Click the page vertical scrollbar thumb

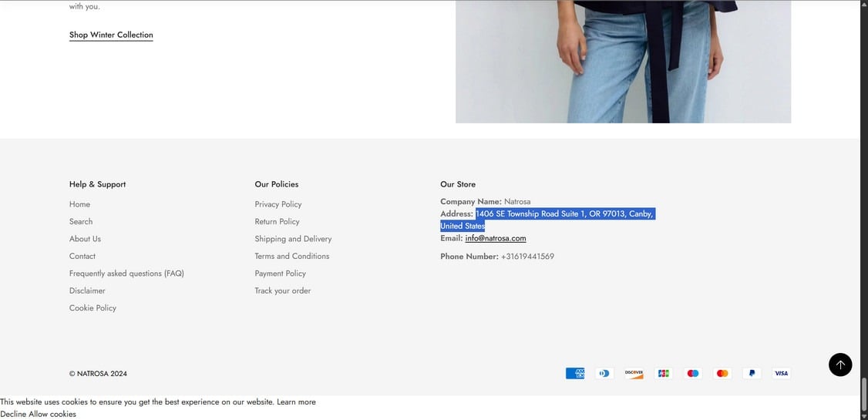tap(863, 394)
